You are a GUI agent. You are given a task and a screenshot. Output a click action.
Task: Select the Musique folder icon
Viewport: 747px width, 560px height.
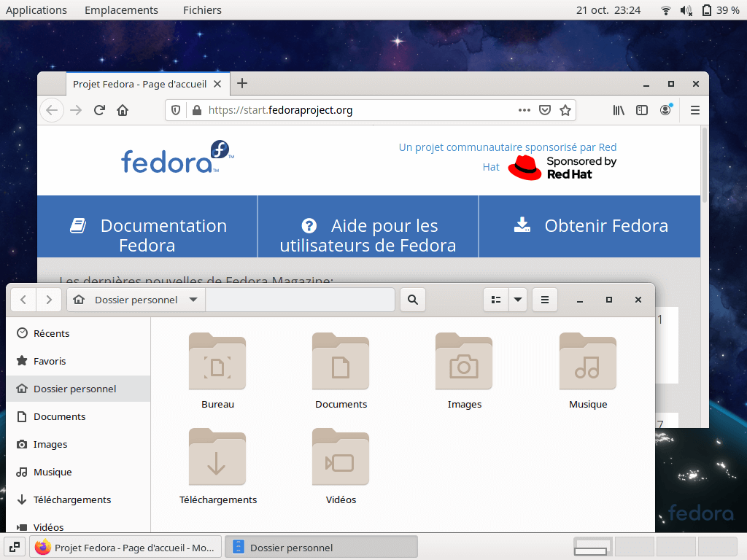click(x=588, y=362)
